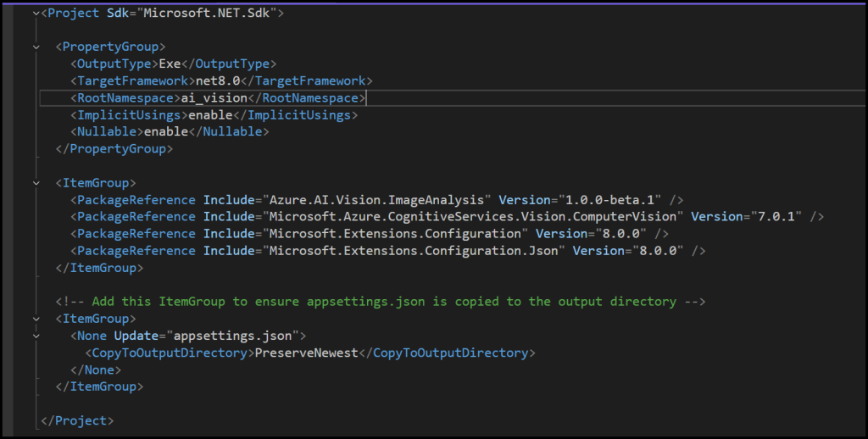This screenshot has width=868, height=439.
Task: Click the closing PropertyGroup tag
Action: coord(114,149)
